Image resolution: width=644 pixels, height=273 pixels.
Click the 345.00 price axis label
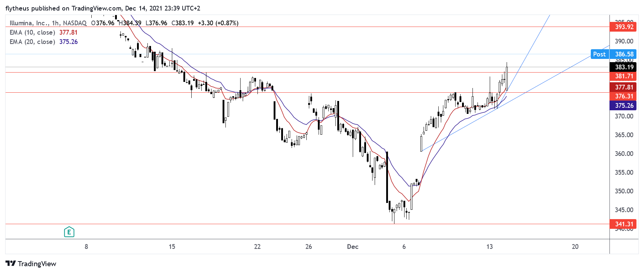coord(624,209)
